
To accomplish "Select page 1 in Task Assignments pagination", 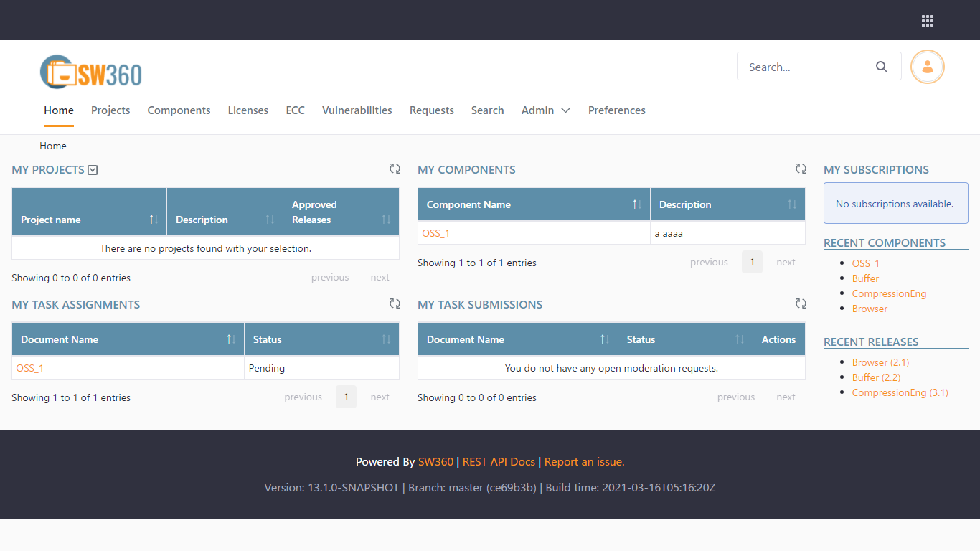I will 346,397.
